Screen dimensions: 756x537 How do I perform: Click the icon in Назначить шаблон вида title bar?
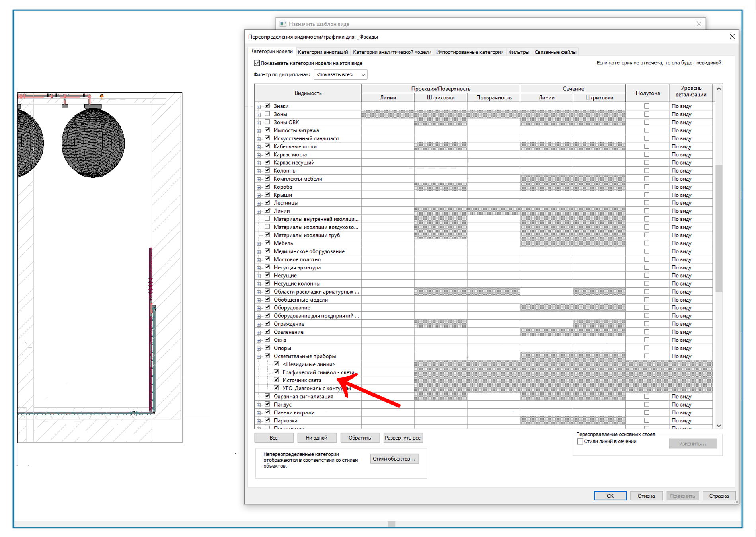point(283,24)
